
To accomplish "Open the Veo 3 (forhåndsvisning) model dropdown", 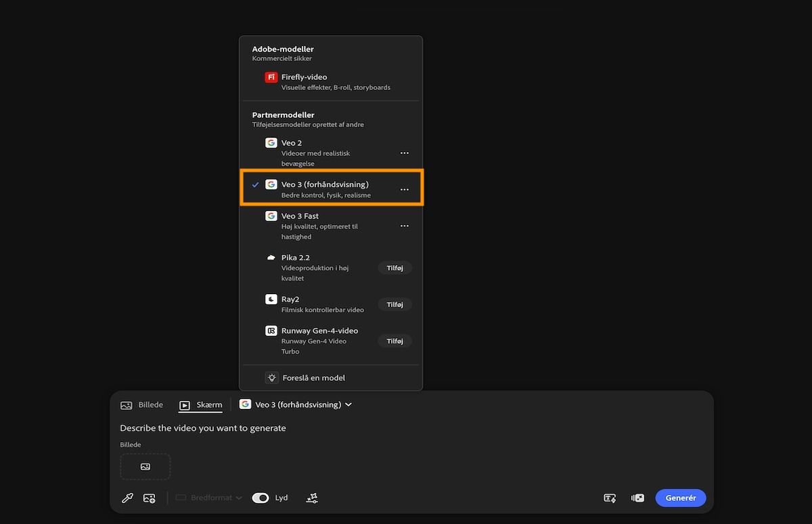I will (296, 404).
